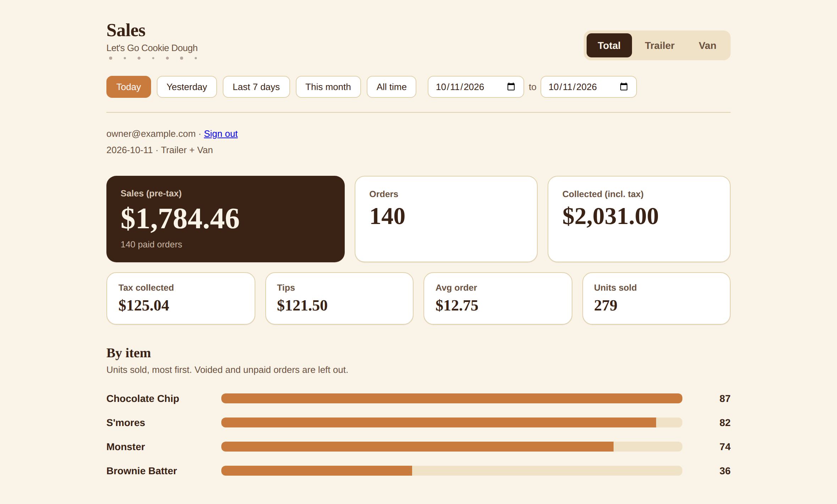Click the Monster units bar
Screen dimensions: 837x504
pos(451,447)
